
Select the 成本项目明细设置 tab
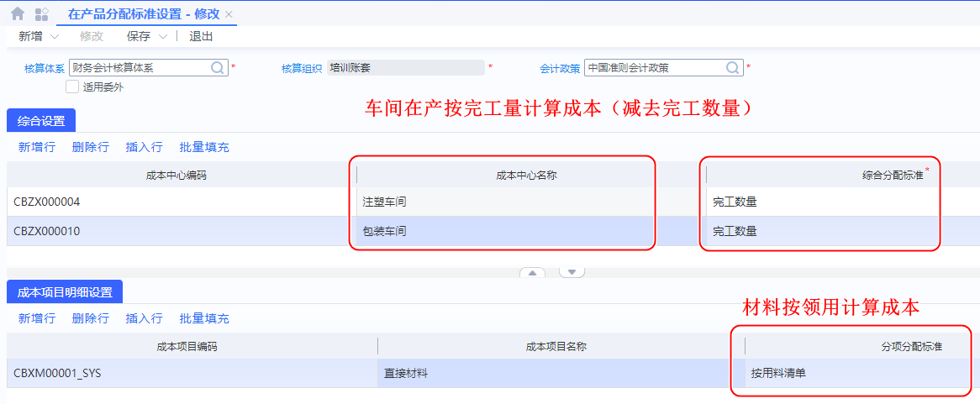pyautogui.click(x=65, y=291)
